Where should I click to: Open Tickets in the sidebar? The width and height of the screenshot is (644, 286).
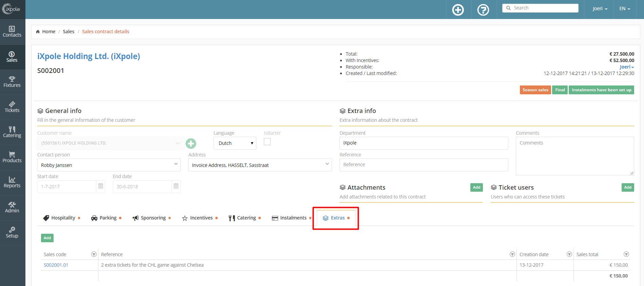coord(12,107)
